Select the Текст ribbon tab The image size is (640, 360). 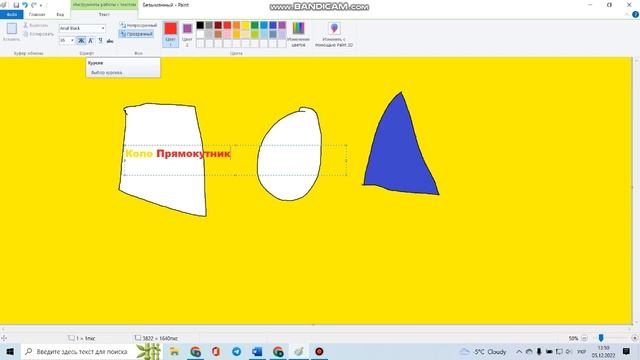(x=104, y=14)
